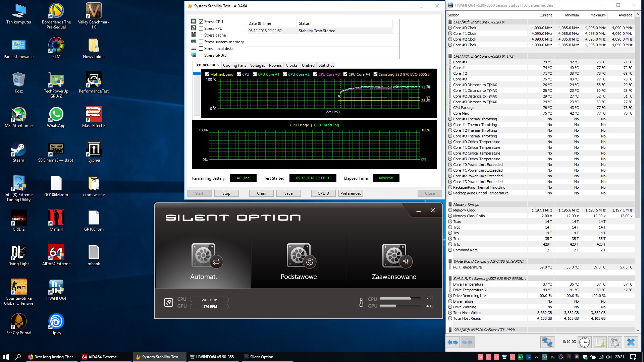Open Windows notification center icon
The height and width of the screenshot is (362, 644).
633,357
